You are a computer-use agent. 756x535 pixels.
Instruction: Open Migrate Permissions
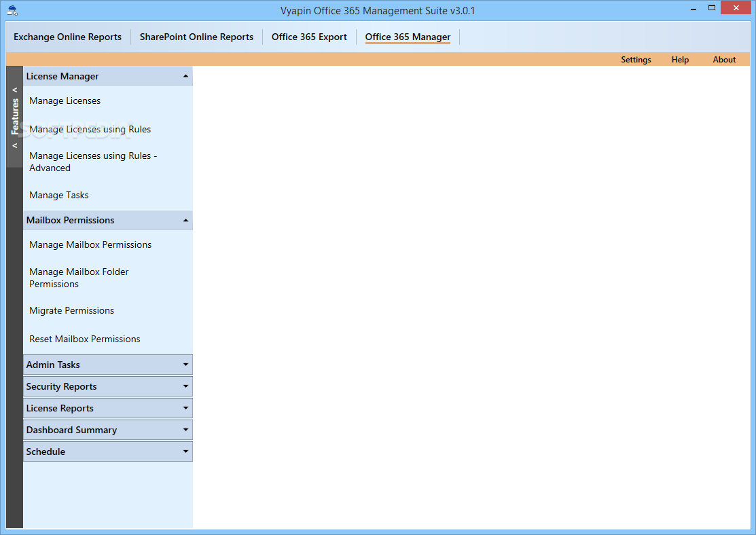[x=71, y=311]
